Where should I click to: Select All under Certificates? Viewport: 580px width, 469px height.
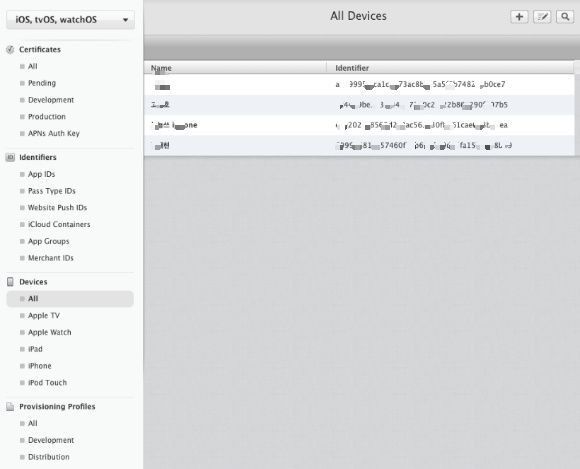[33, 66]
